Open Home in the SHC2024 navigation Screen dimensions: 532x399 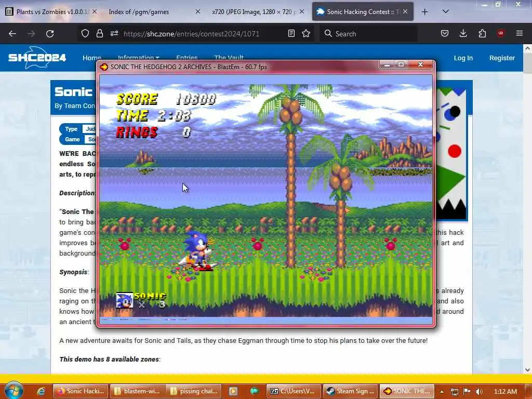click(91, 58)
